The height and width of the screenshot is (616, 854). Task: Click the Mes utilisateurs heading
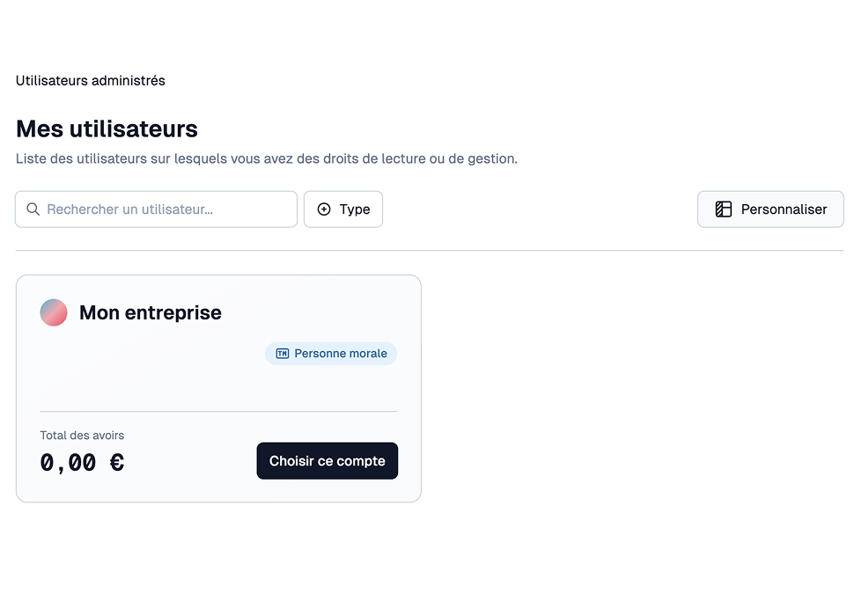[107, 129]
